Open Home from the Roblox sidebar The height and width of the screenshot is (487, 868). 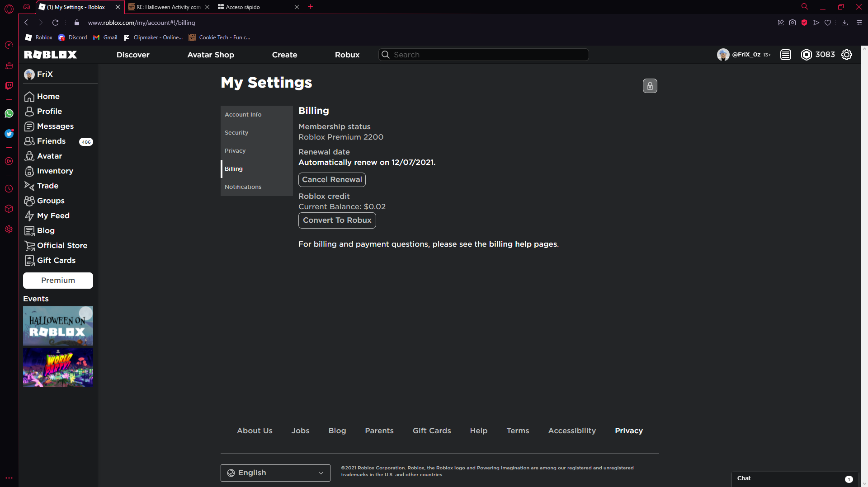tap(42, 96)
